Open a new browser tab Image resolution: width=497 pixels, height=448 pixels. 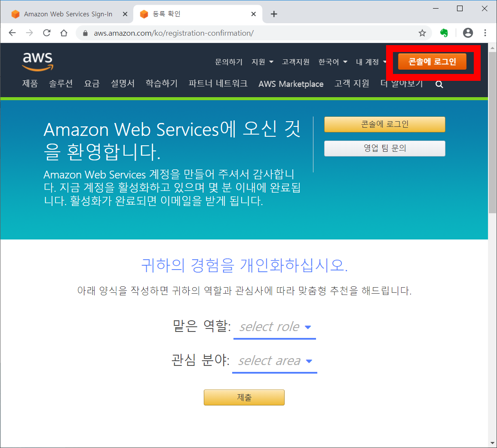click(x=274, y=14)
